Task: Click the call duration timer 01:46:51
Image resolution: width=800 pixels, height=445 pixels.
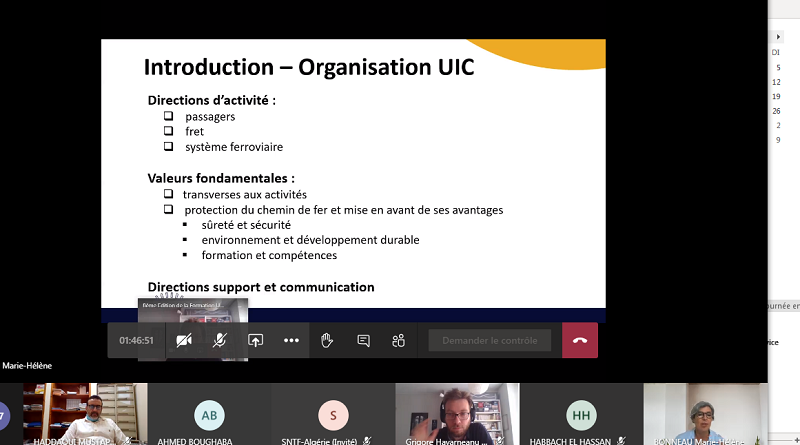Action: coord(137,340)
